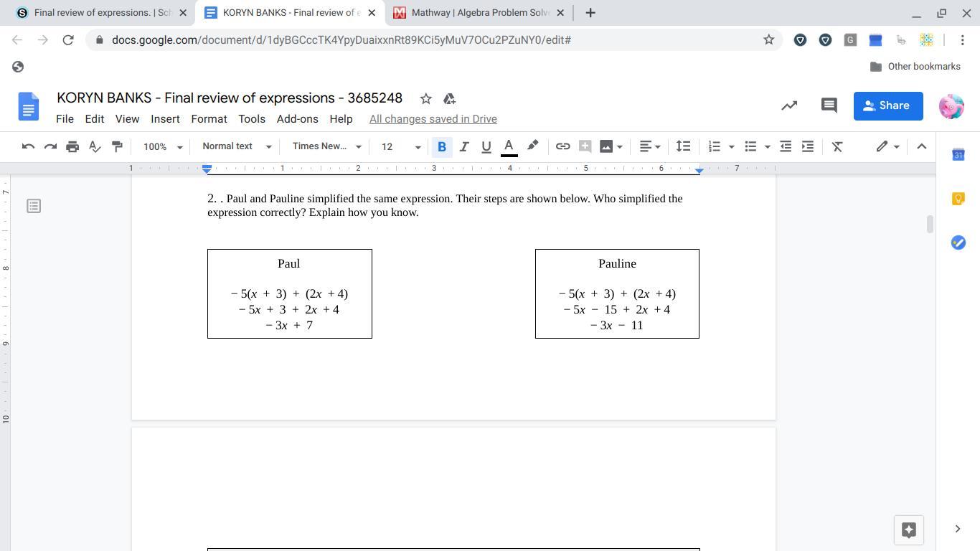Show the document outline panel
Screen dimensions: 980x551
tap(34, 207)
